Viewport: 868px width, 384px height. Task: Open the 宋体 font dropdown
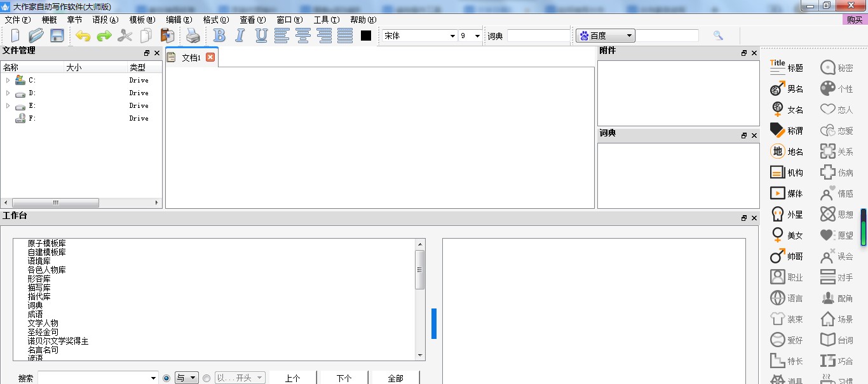[x=419, y=36]
